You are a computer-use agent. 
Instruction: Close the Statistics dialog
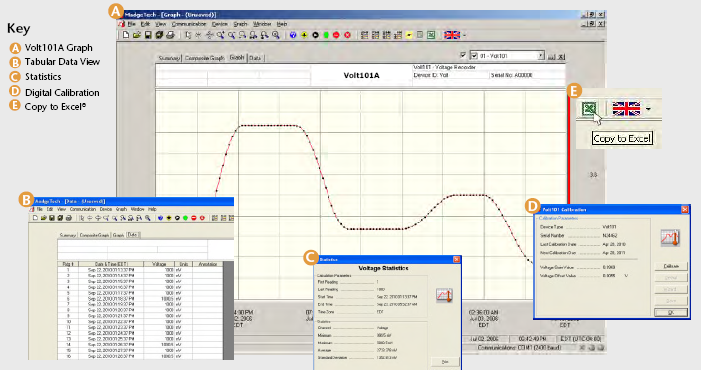(456, 259)
